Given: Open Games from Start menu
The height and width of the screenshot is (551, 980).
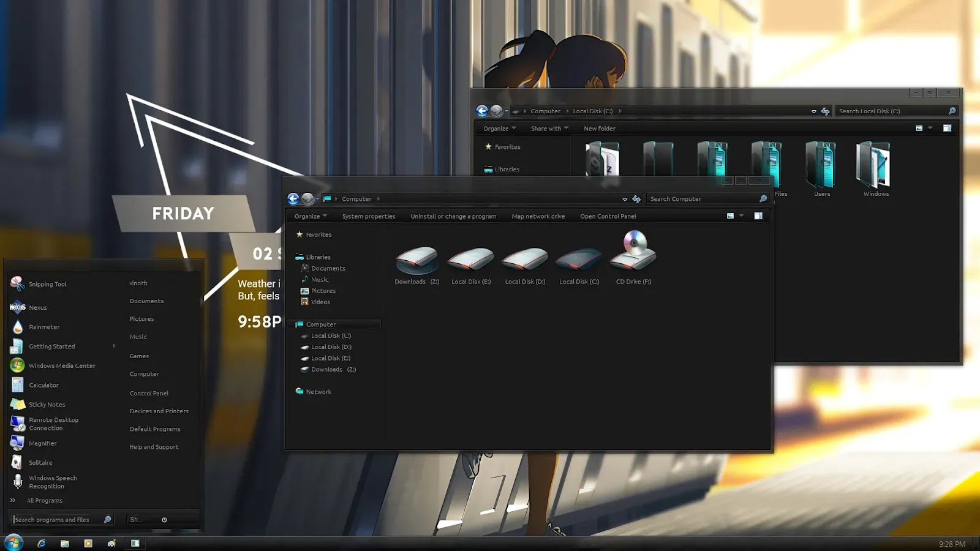Looking at the screenshot, I should (x=139, y=356).
